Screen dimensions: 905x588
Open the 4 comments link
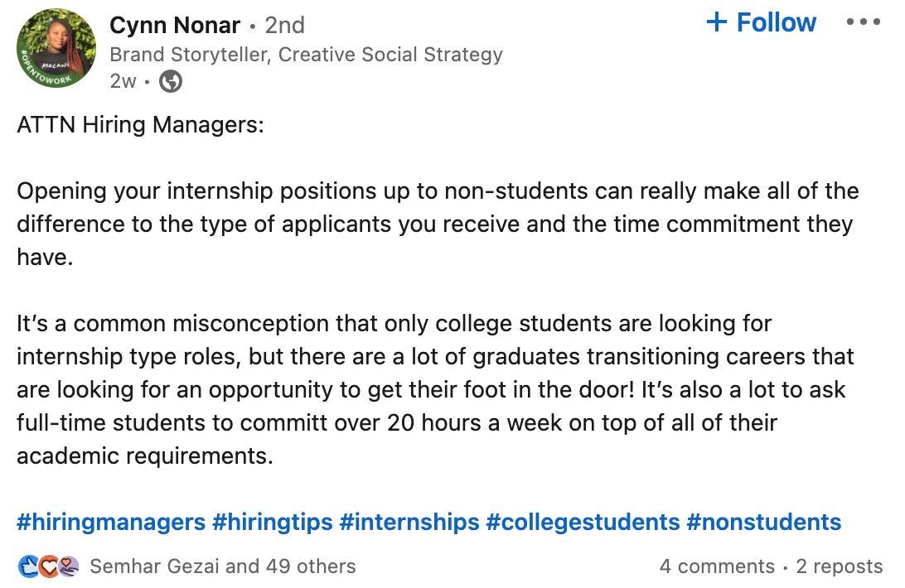tap(717, 566)
